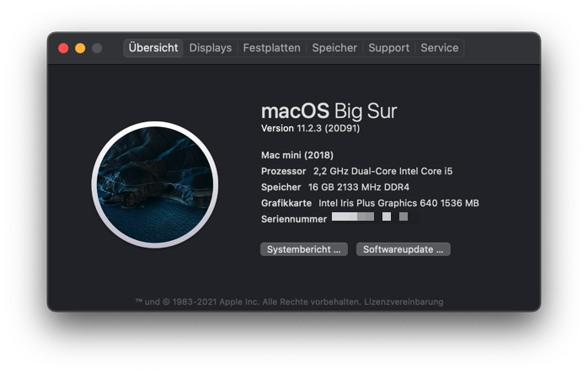This screenshot has width=588, height=374.
Task: Minimize the window with the yellow button
Action: click(x=80, y=48)
